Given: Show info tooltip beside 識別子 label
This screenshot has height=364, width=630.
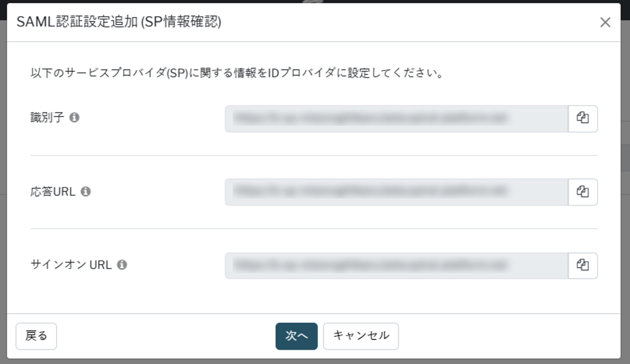Looking at the screenshot, I should click(74, 117).
